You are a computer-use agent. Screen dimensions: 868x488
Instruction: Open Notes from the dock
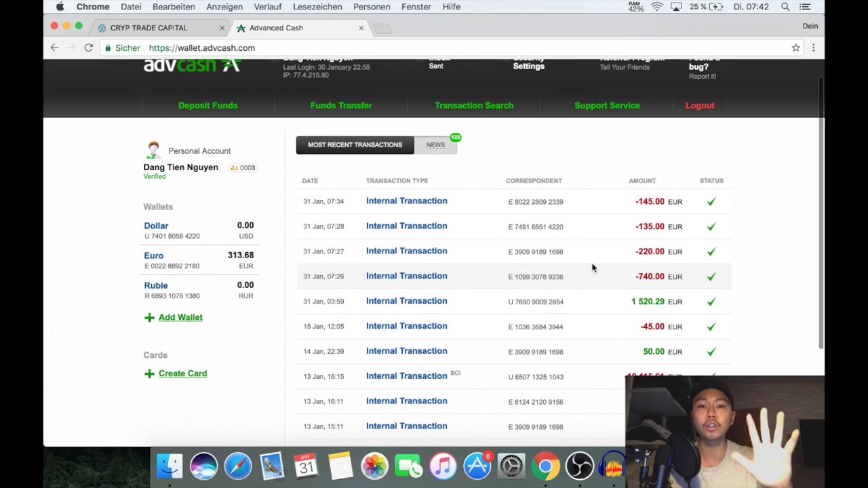[340, 466]
